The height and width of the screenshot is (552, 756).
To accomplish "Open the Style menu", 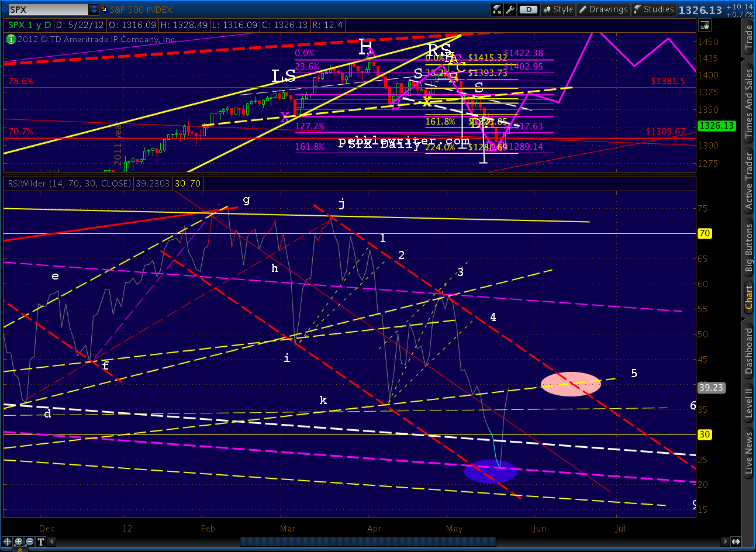I will tap(558, 9).
